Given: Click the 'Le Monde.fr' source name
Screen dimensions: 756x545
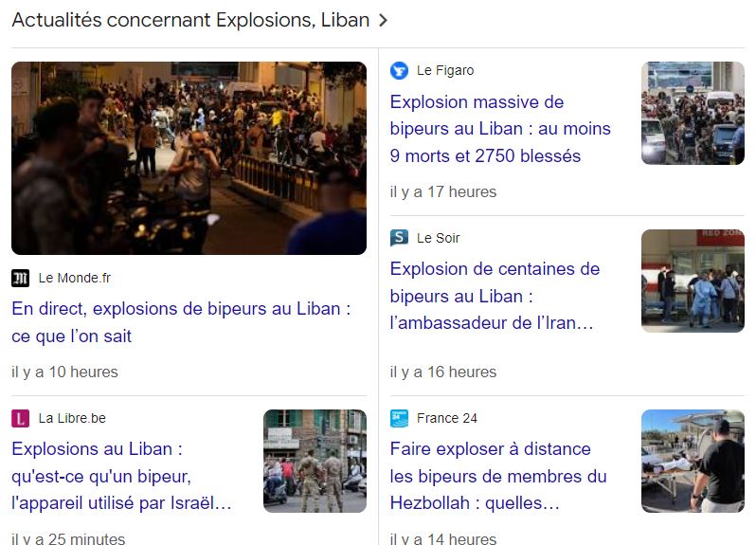Looking at the screenshot, I should click(x=75, y=279).
